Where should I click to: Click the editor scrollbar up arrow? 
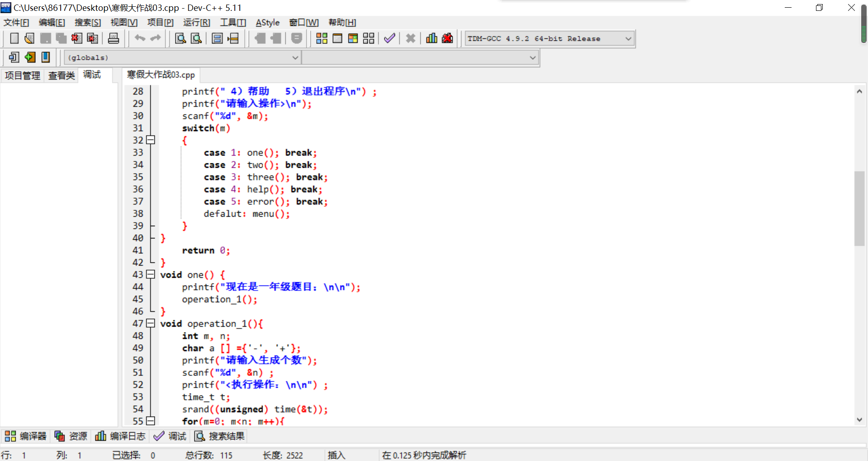(x=859, y=91)
